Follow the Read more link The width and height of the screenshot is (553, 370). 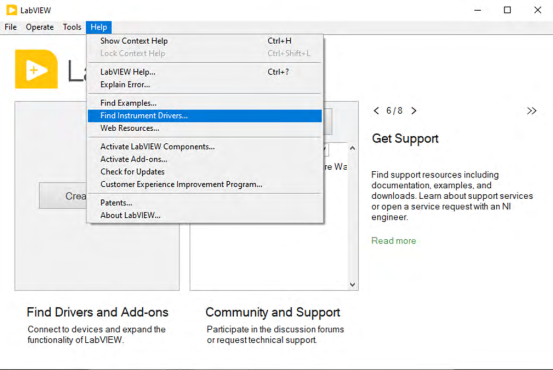pos(394,241)
